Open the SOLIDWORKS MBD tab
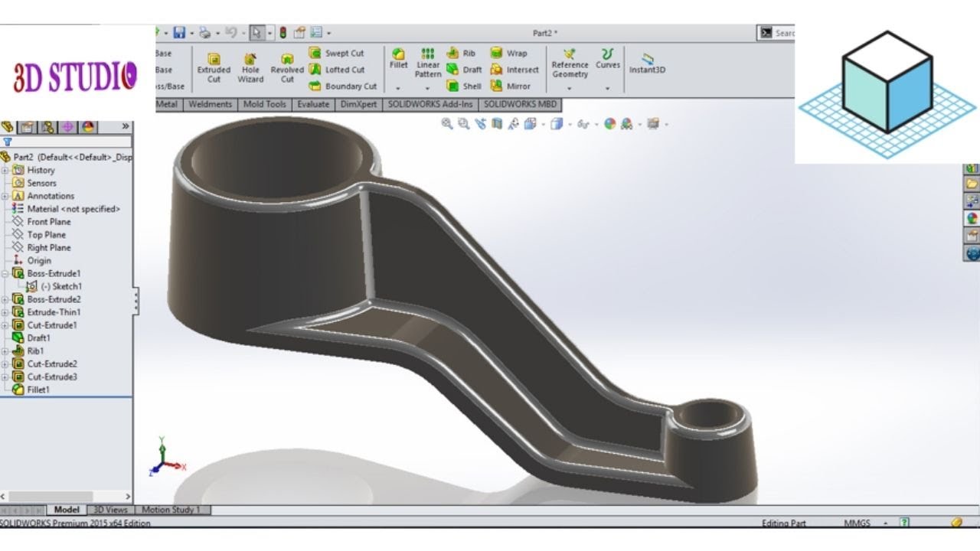 point(520,104)
